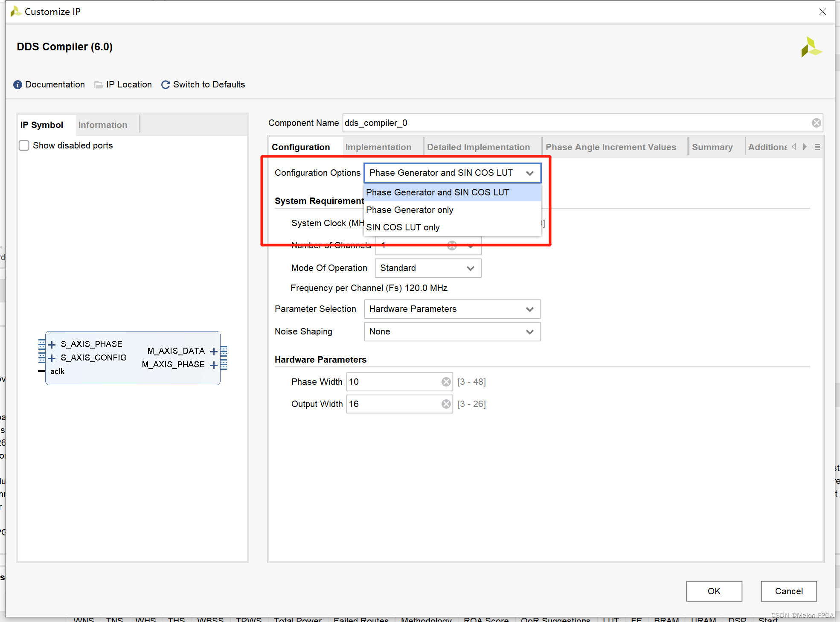Click the IP Location folder icon
The height and width of the screenshot is (622, 840).
point(99,84)
